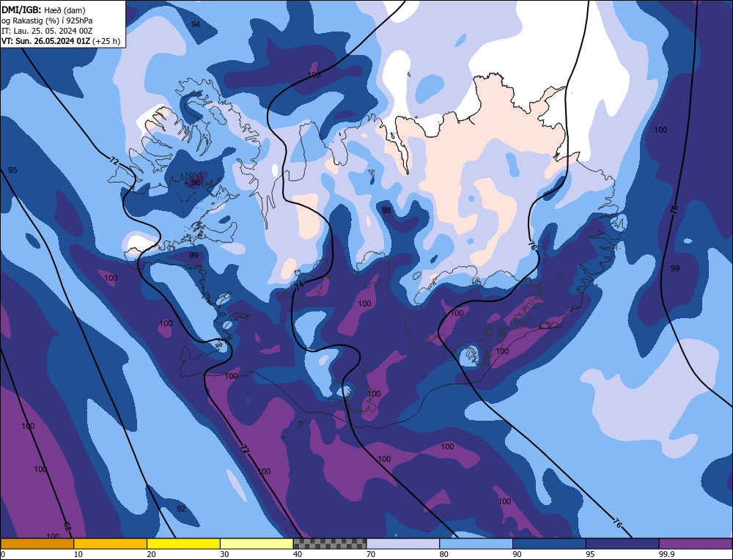Click the '96' humidity value over the Westfjords

[196, 183]
